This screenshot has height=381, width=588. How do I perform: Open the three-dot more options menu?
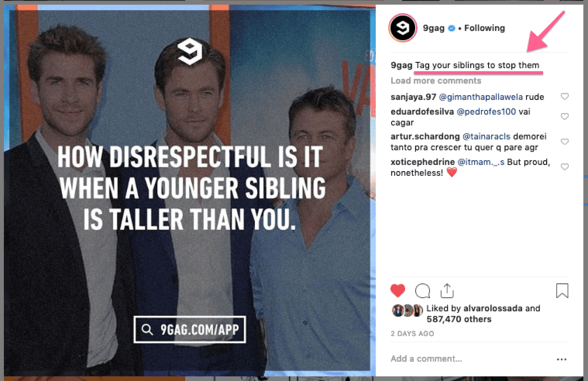562,359
